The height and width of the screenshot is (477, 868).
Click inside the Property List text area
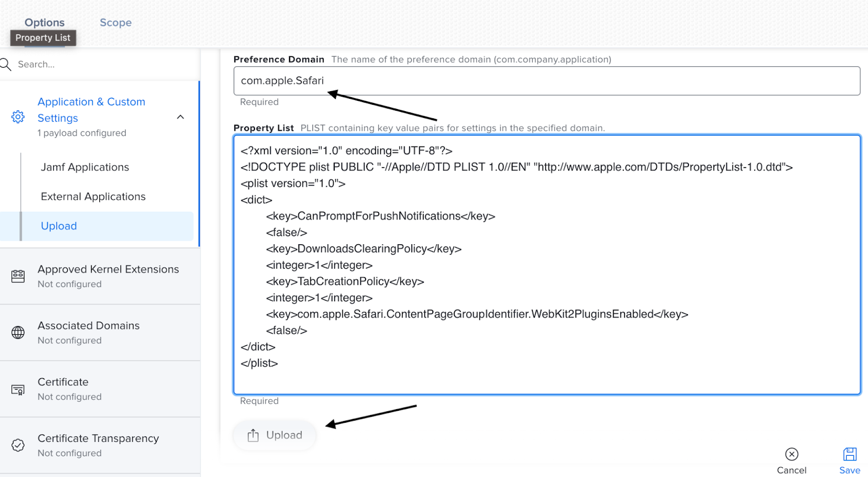547,264
